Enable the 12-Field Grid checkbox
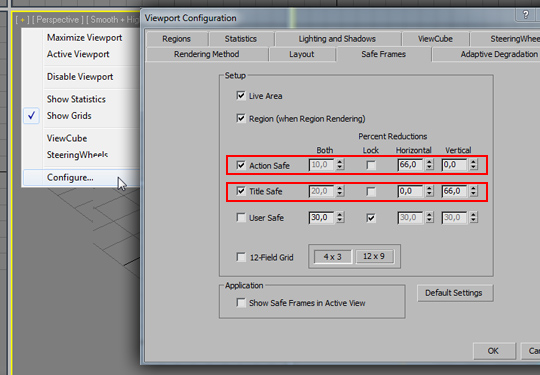540x375 pixels. click(x=241, y=257)
